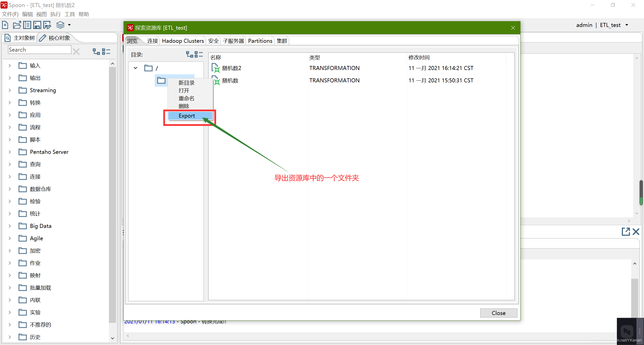Screen dimensions: 644x345
Task: Select the highlighted subfolder icon
Action: pos(161,80)
